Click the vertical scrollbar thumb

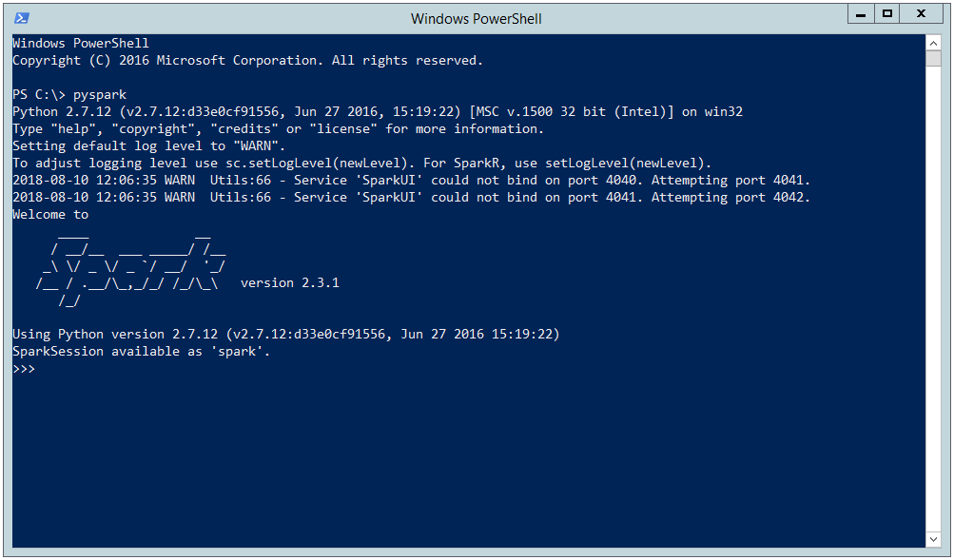tap(934, 59)
